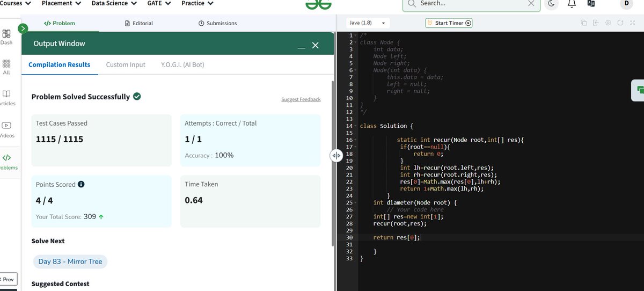
Task: Open editor settings gear icon
Action: tap(608, 23)
